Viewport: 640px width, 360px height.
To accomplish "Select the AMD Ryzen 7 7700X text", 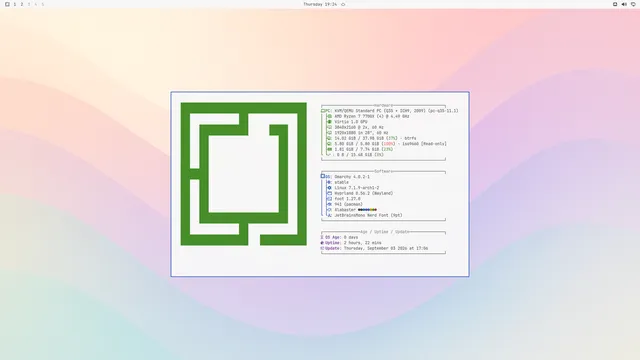I will [371, 116].
